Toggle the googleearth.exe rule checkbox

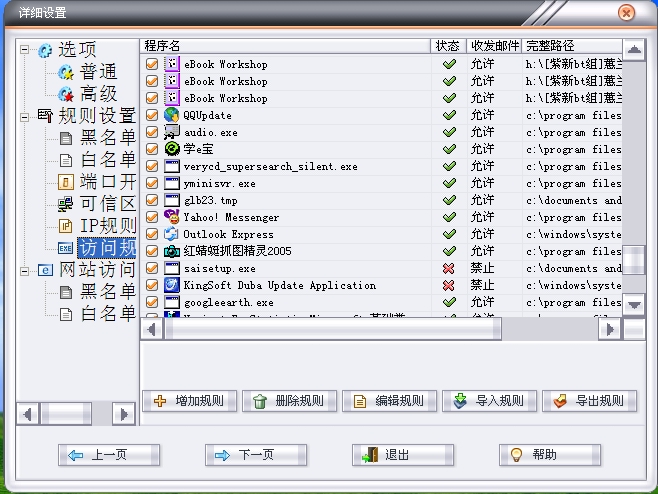152,302
